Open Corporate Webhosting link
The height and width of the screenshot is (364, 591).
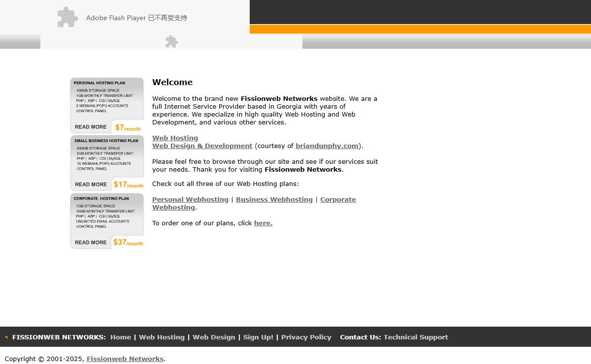coord(254,204)
